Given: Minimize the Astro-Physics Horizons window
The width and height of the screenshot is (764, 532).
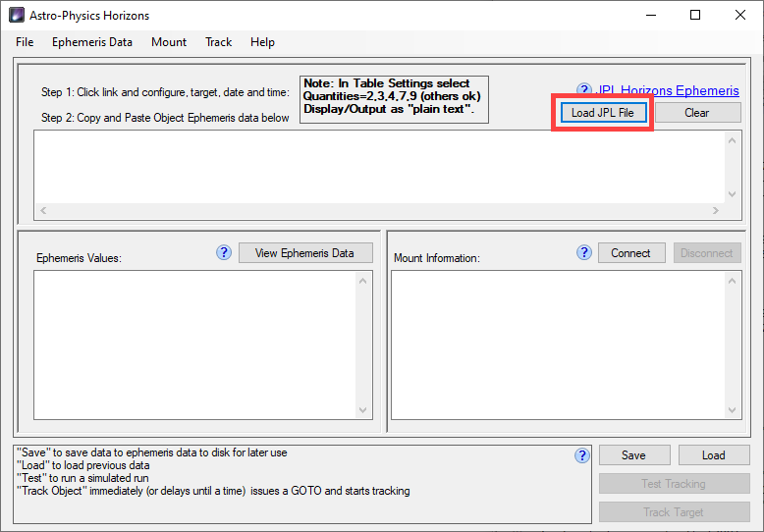Looking at the screenshot, I should [x=651, y=15].
